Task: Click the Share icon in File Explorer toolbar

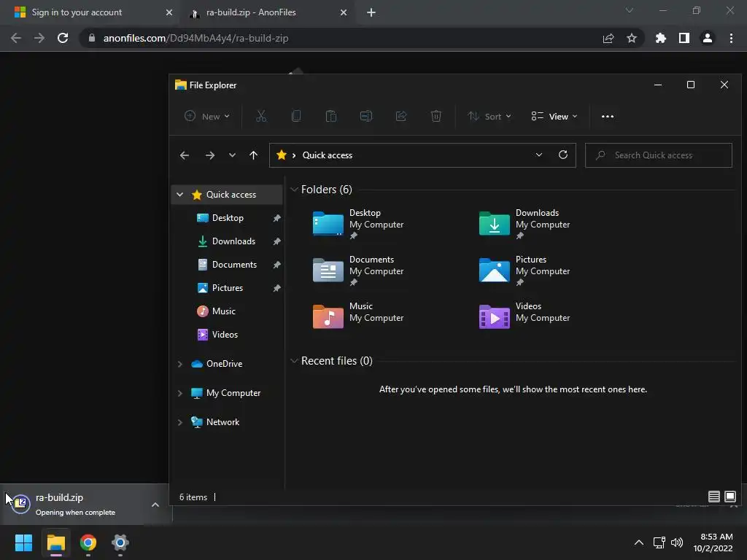Action: (401, 116)
